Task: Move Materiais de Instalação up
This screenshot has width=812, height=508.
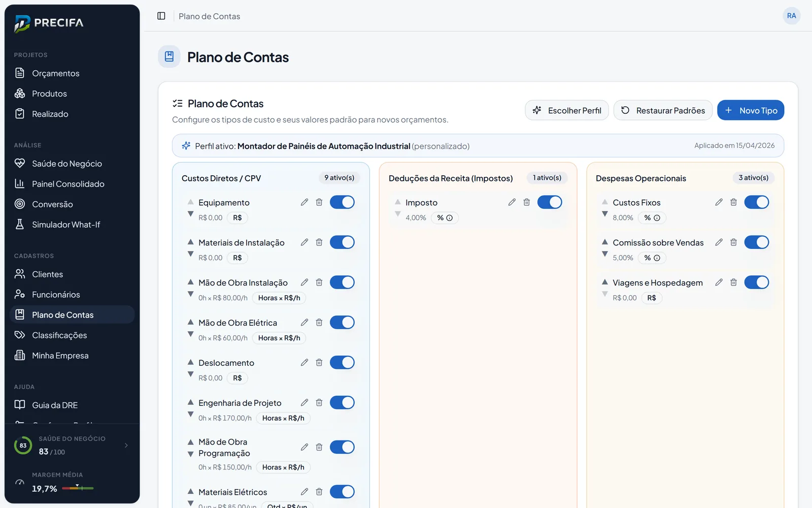Action: [191, 242]
